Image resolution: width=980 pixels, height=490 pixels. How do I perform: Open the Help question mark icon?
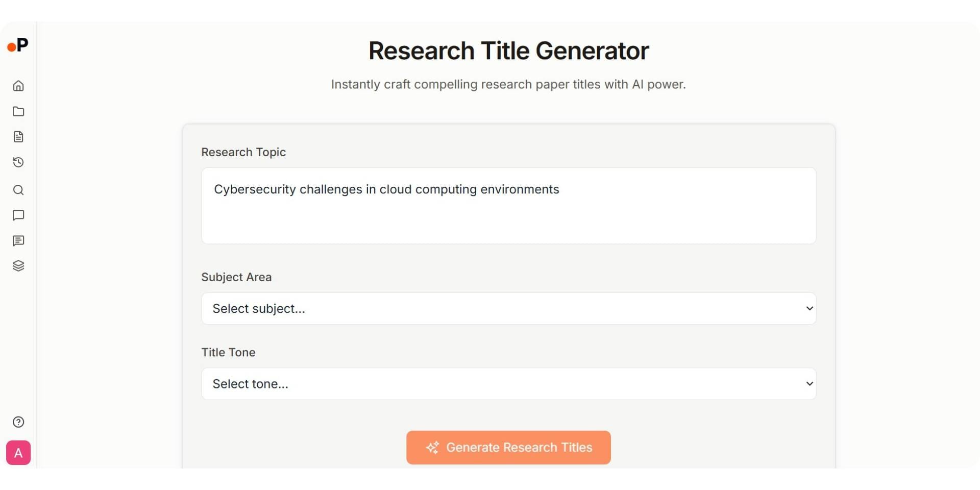coord(18,422)
